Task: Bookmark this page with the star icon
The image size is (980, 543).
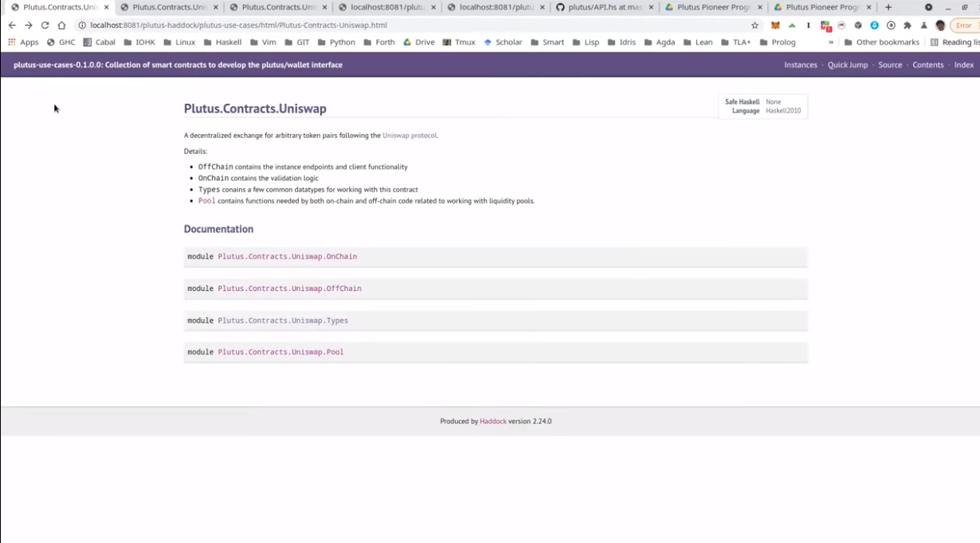Action: click(755, 26)
